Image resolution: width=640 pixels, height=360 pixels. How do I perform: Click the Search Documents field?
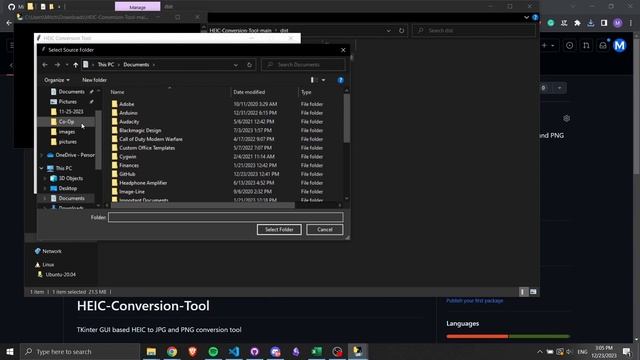[x=303, y=64]
